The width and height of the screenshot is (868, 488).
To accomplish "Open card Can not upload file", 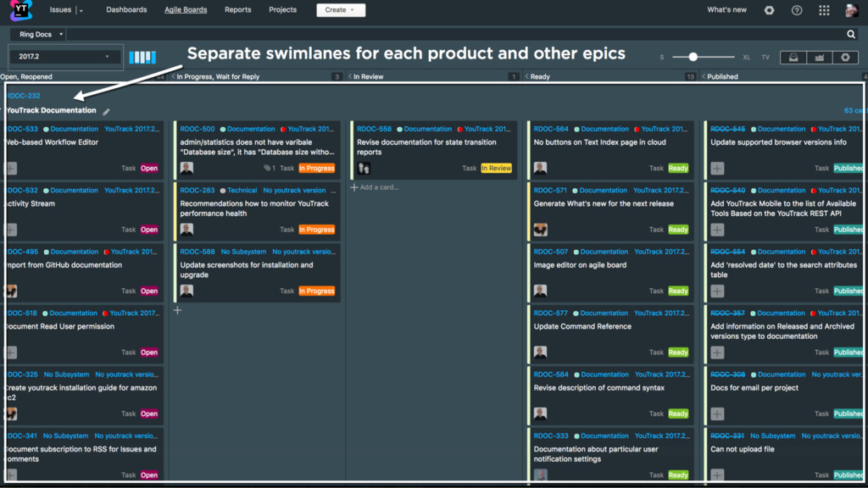I will tap(743, 449).
